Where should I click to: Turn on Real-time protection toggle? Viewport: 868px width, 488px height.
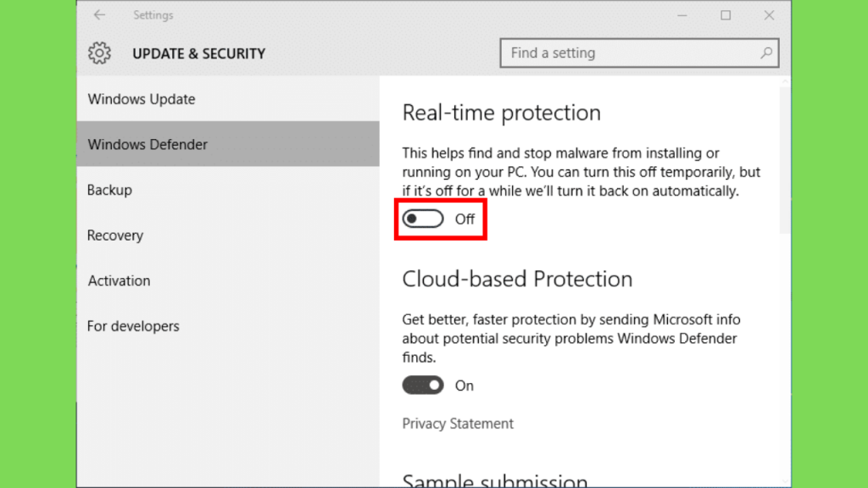click(x=423, y=219)
